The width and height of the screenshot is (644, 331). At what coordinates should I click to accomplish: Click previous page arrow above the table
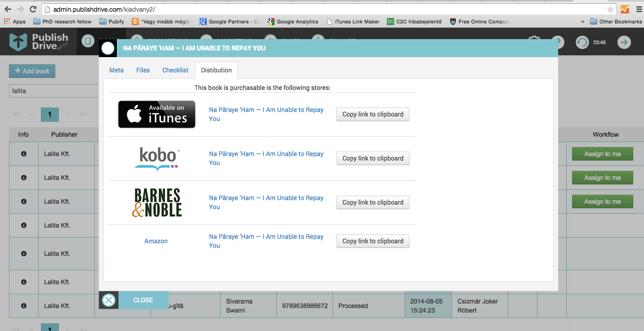(x=32, y=114)
